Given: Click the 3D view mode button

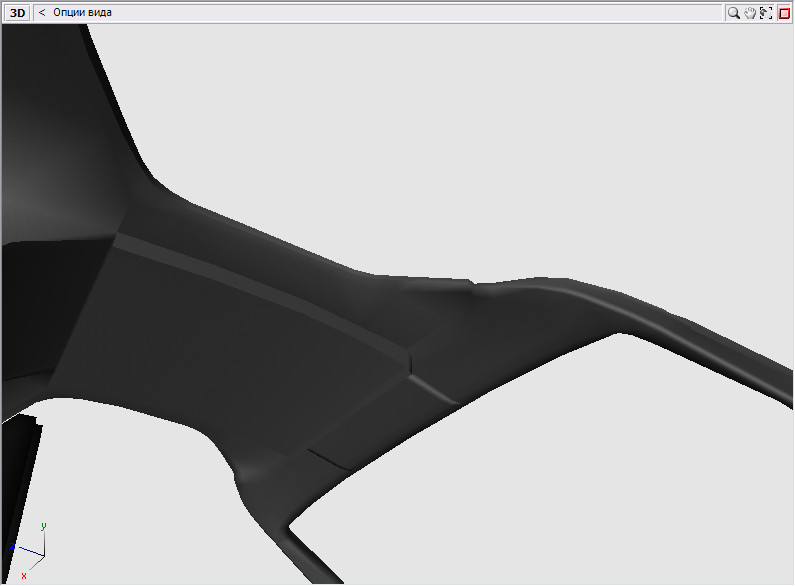Looking at the screenshot, I should tap(17, 13).
